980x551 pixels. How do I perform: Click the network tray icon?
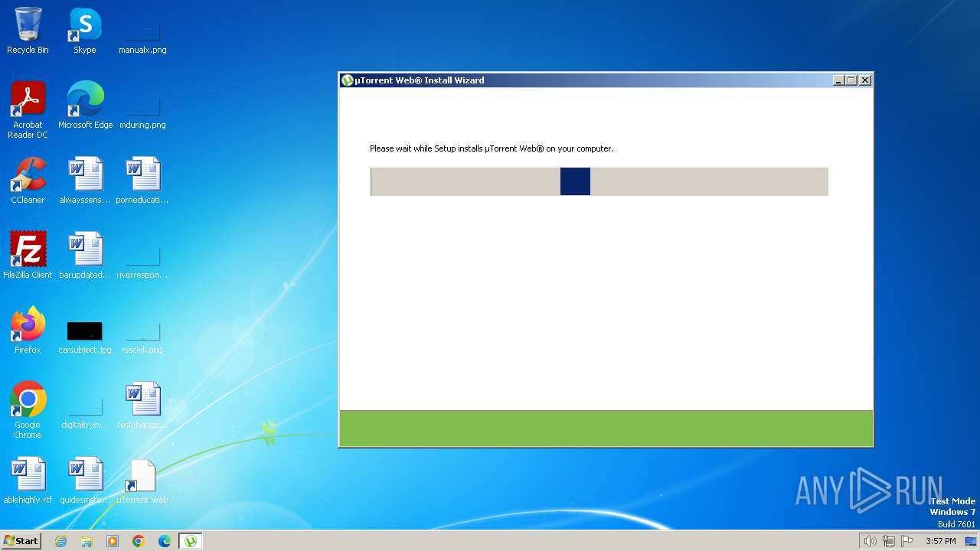click(x=889, y=541)
